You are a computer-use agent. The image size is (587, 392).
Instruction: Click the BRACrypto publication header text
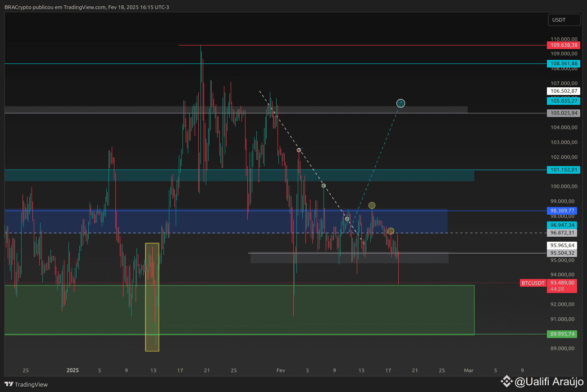click(87, 7)
